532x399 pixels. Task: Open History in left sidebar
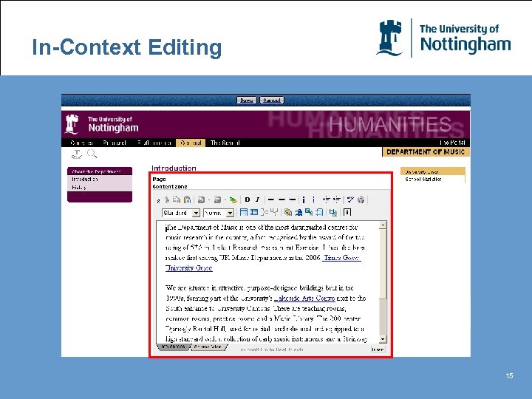79,187
